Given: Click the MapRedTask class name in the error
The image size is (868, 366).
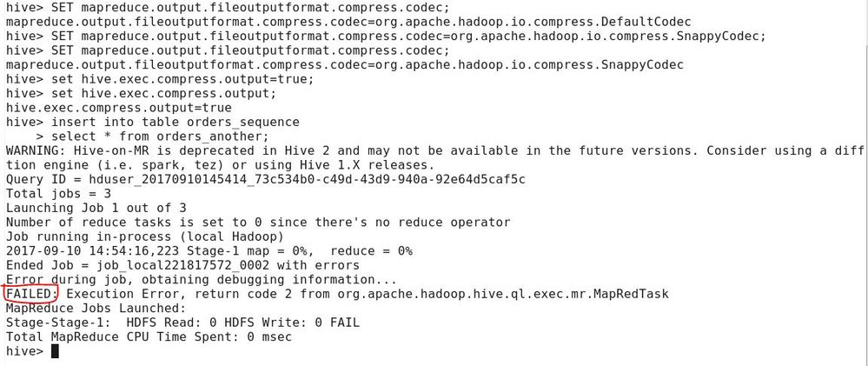Looking at the screenshot, I should point(631,294).
